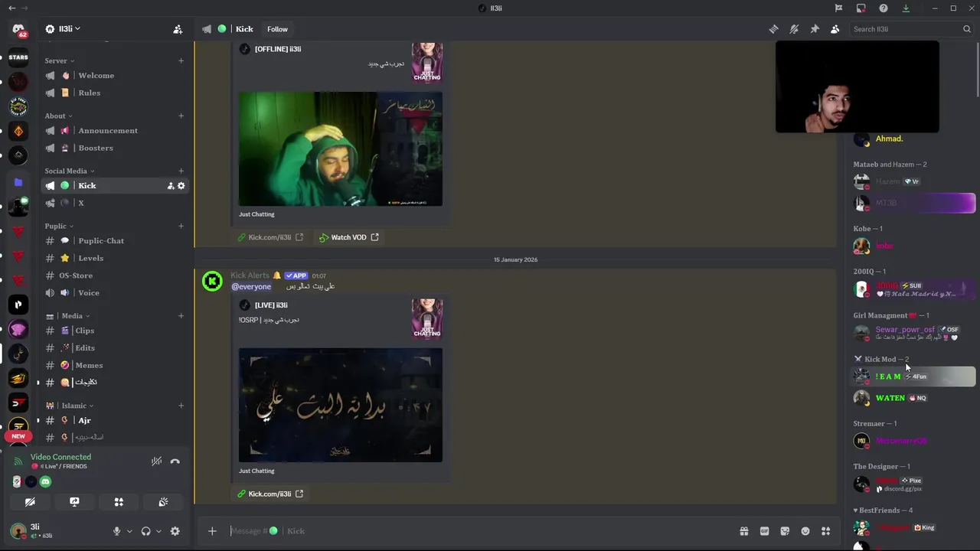Open the Welcome channel
The image size is (980, 551).
[115, 75]
